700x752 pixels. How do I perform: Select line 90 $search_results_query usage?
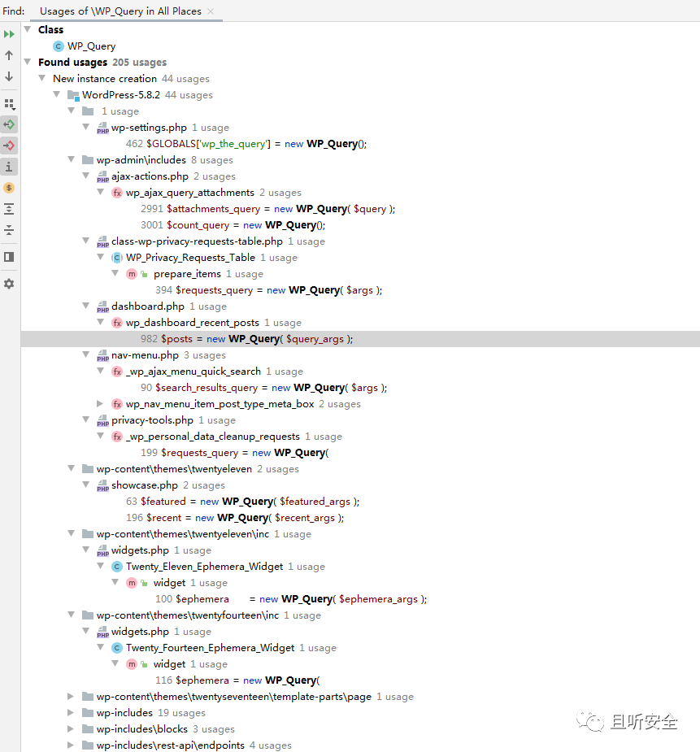tap(263, 388)
